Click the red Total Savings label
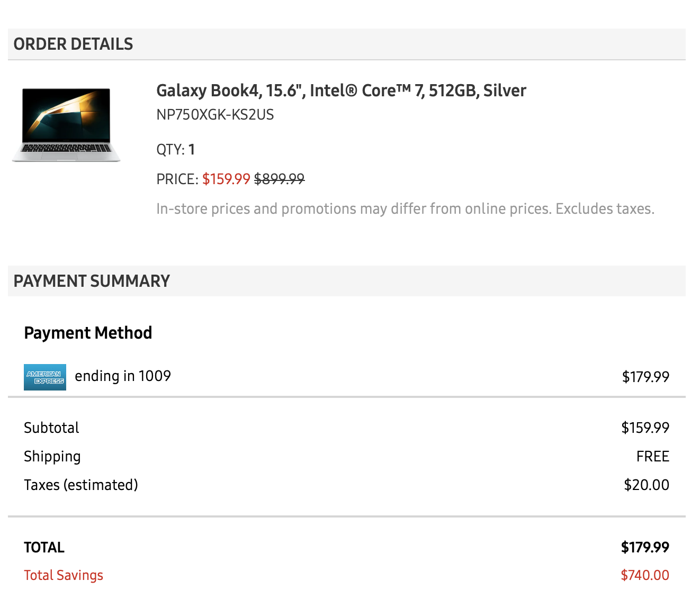 click(x=64, y=575)
